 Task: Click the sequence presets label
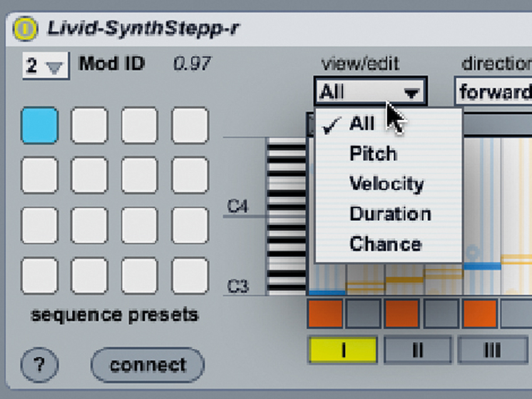(115, 315)
